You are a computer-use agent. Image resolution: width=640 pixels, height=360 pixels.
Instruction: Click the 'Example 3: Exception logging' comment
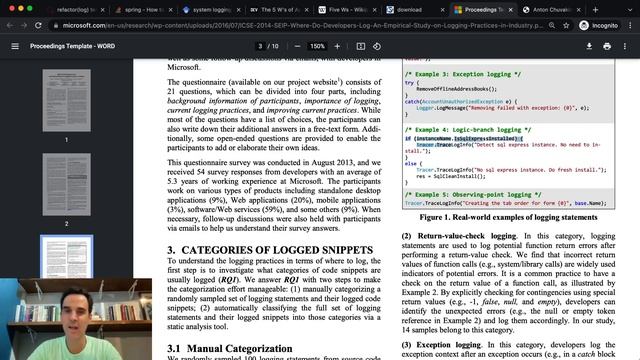463,74
